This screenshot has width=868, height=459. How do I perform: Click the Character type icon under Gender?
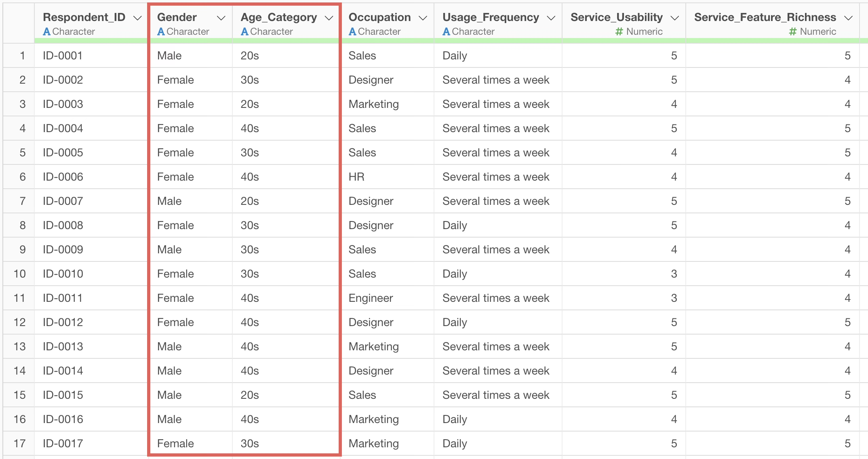[x=161, y=32]
